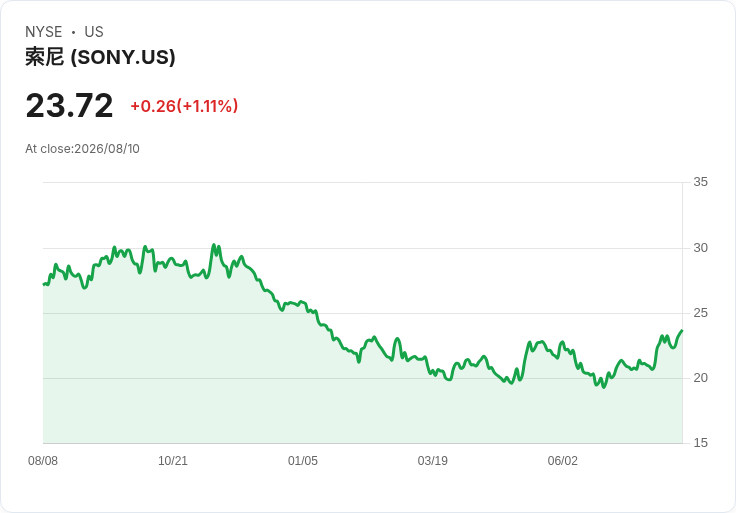
Task: Select the 03/19 date axis label
Action: (x=433, y=461)
